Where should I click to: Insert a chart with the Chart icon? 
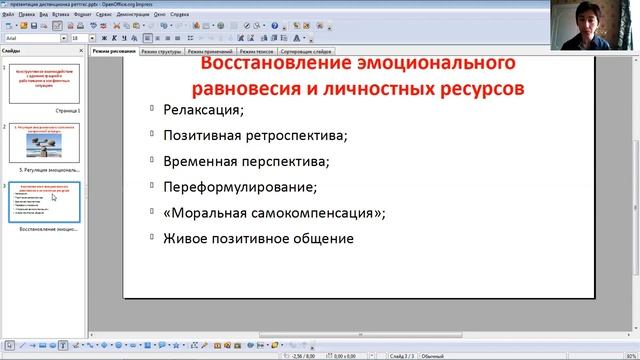pos(196,26)
